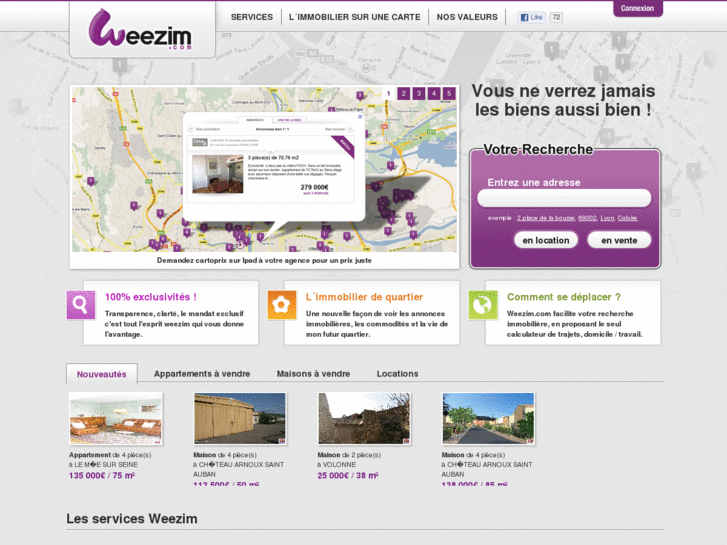Click the 'Caluire' example link

pos(627,218)
